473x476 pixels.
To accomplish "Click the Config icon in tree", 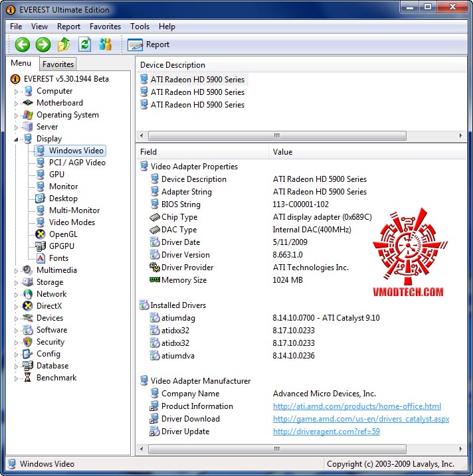I will (x=28, y=354).
